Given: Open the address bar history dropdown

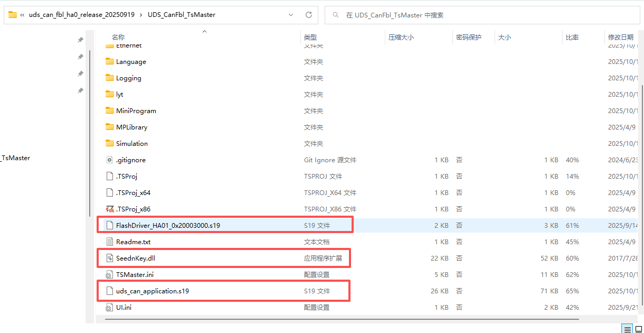Looking at the screenshot, I should click(x=291, y=15).
